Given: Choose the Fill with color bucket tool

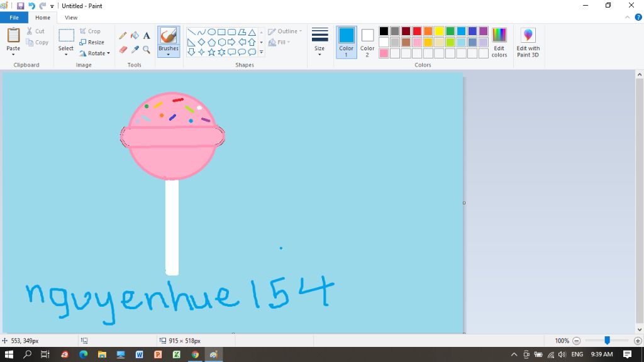Looking at the screenshot, I should (x=135, y=36).
